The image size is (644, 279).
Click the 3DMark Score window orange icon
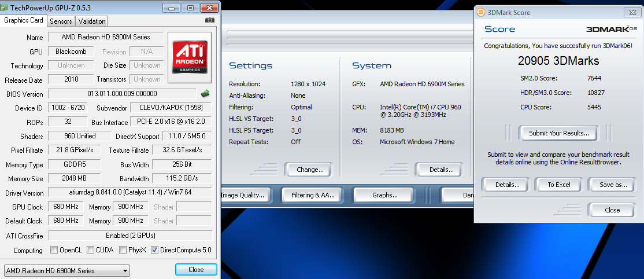tap(480, 12)
